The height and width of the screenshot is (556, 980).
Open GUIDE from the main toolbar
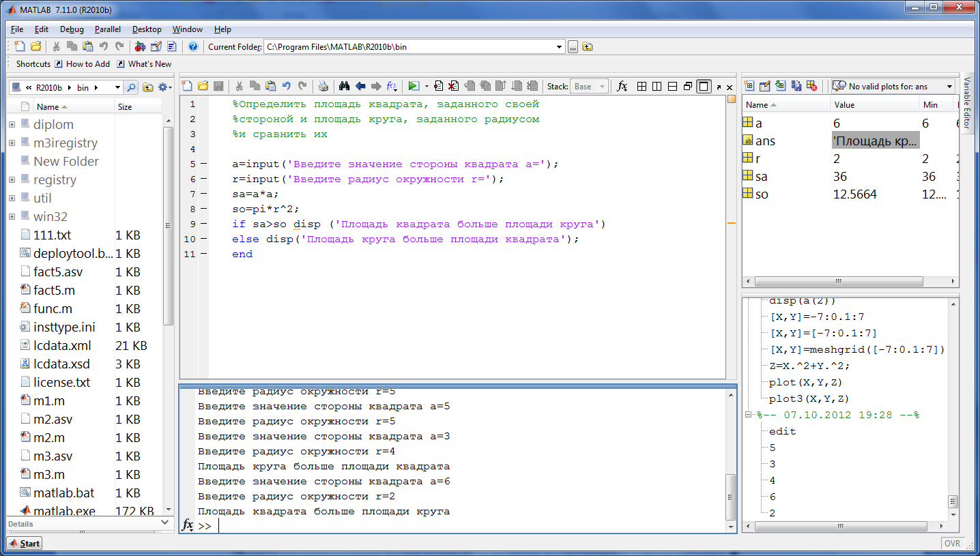[156, 46]
